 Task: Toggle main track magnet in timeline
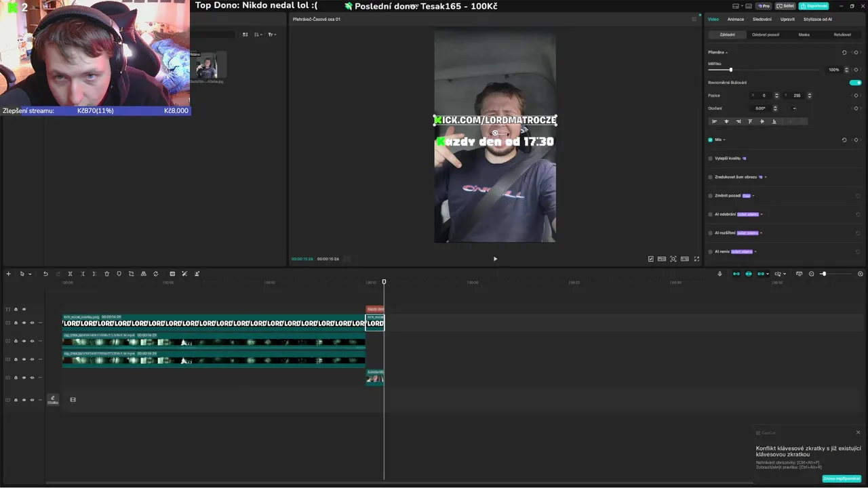point(736,274)
